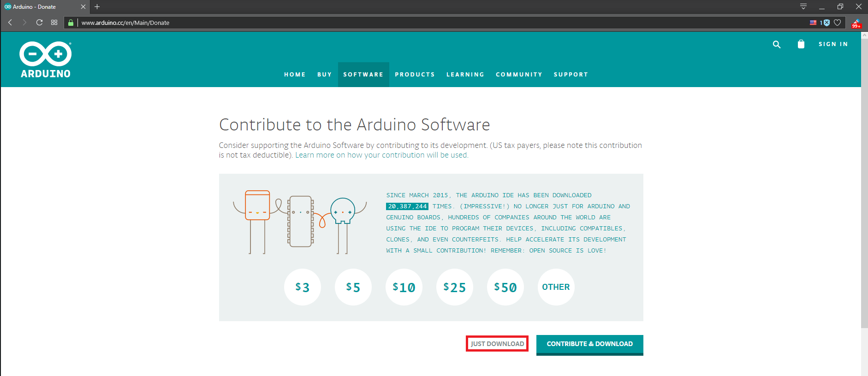This screenshot has height=376, width=868.
Task: Open 'Learn more on how your contribution will be used' link
Action: point(381,155)
